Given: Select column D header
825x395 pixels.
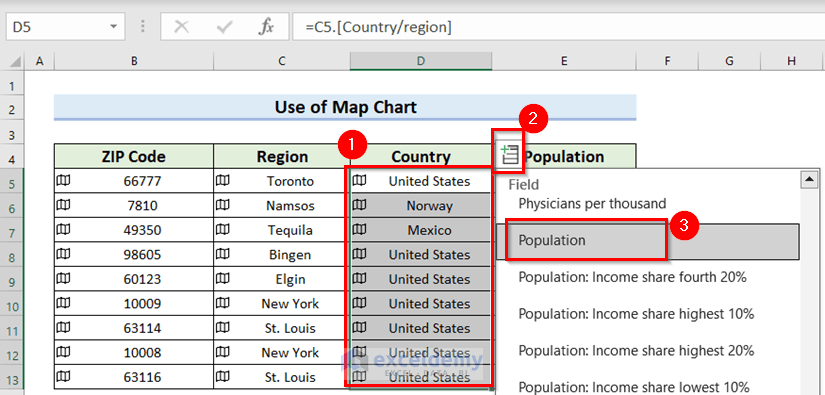Looking at the screenshot, I should click(x=421, y=62).
